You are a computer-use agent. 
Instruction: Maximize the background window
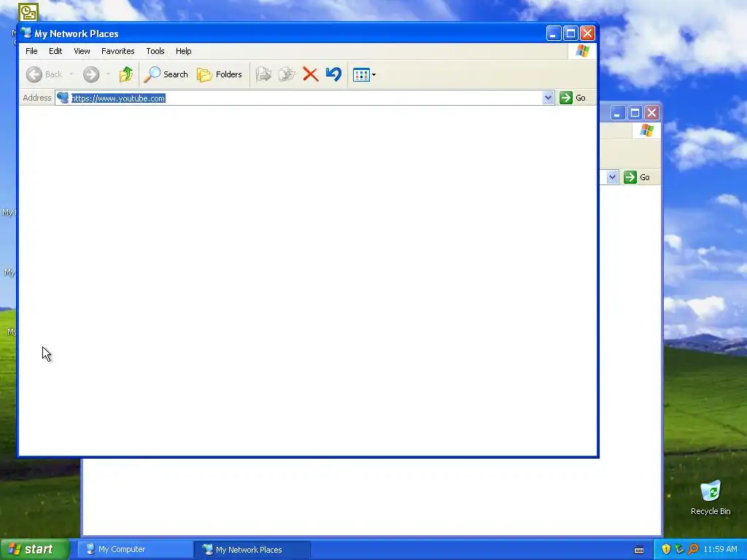[x=635, y=113]
